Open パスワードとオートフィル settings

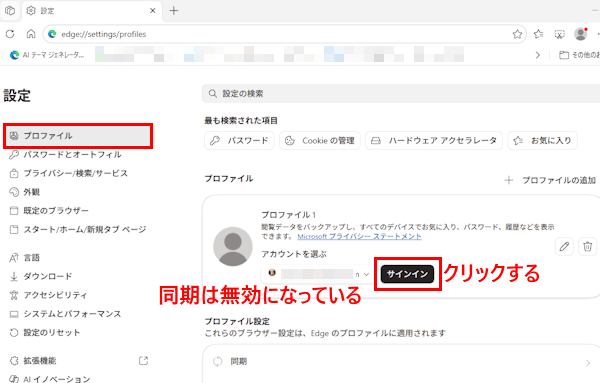(x=65, y=155)
